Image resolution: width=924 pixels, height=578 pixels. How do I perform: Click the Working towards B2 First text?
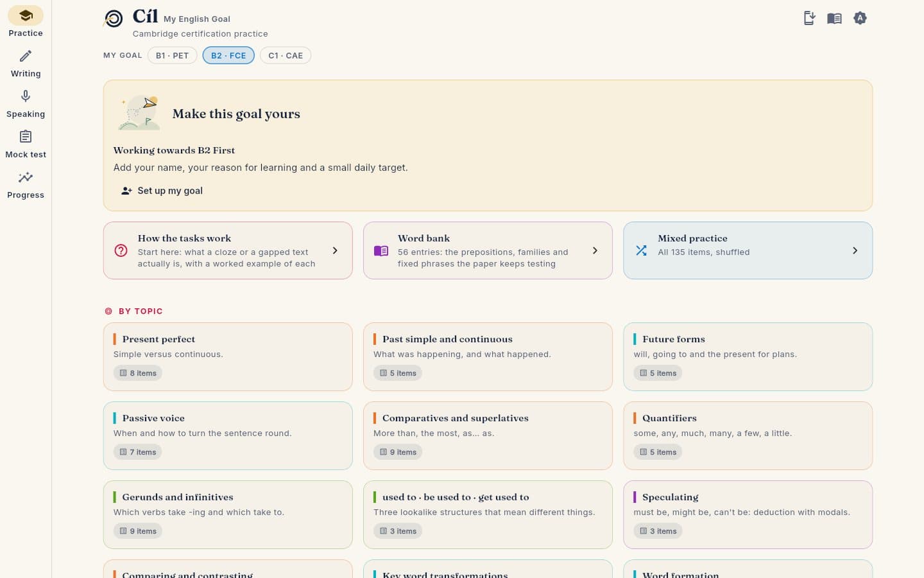tap(174, 150)
